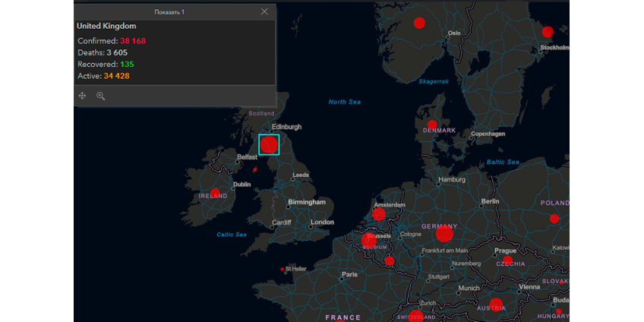The width and height of the screenshot is (644, 322).
Task: Select the red circle over Belgium
Action: [x=370, y=241]
